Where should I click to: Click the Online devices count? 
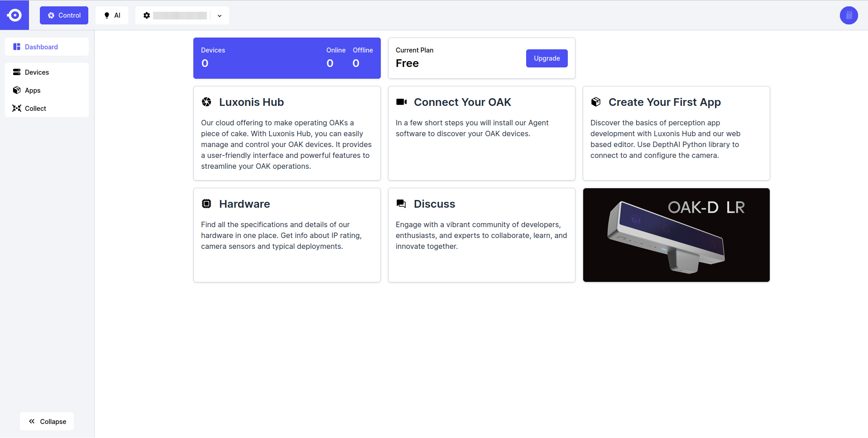pos(330,63)
